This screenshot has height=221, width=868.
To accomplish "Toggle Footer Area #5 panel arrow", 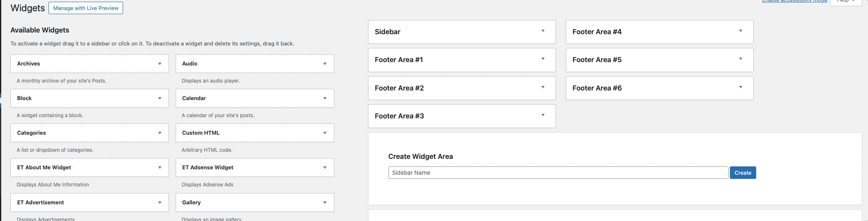I will pos(741,59).
